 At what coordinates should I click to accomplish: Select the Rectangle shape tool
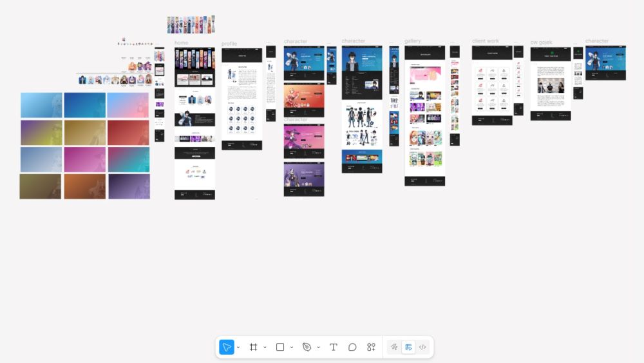point(280,347)
